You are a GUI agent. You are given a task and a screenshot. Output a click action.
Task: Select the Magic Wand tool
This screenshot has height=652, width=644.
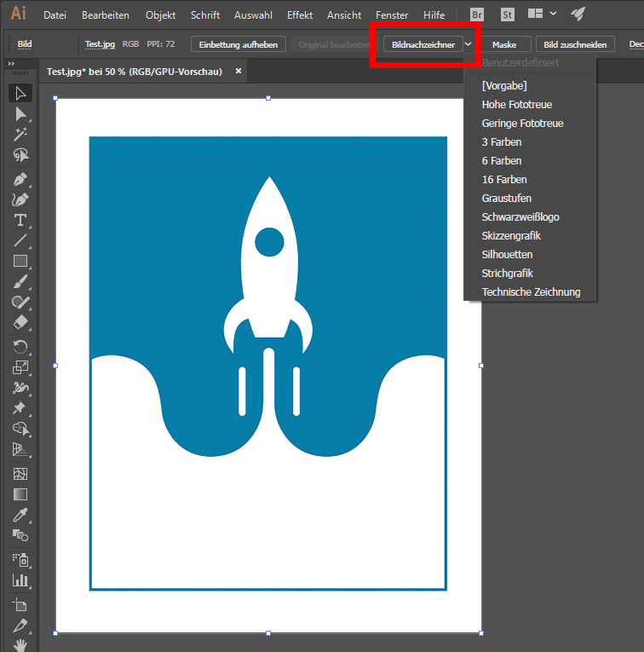(x=20, y=135)
